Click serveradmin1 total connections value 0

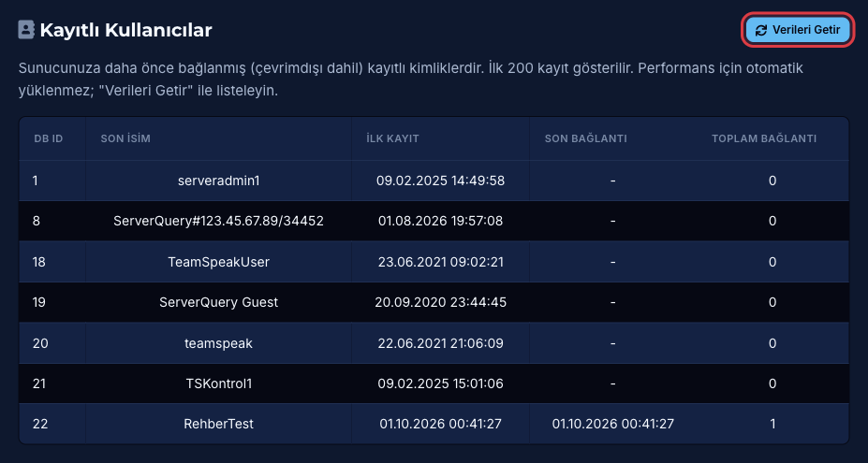coord(772,181)
